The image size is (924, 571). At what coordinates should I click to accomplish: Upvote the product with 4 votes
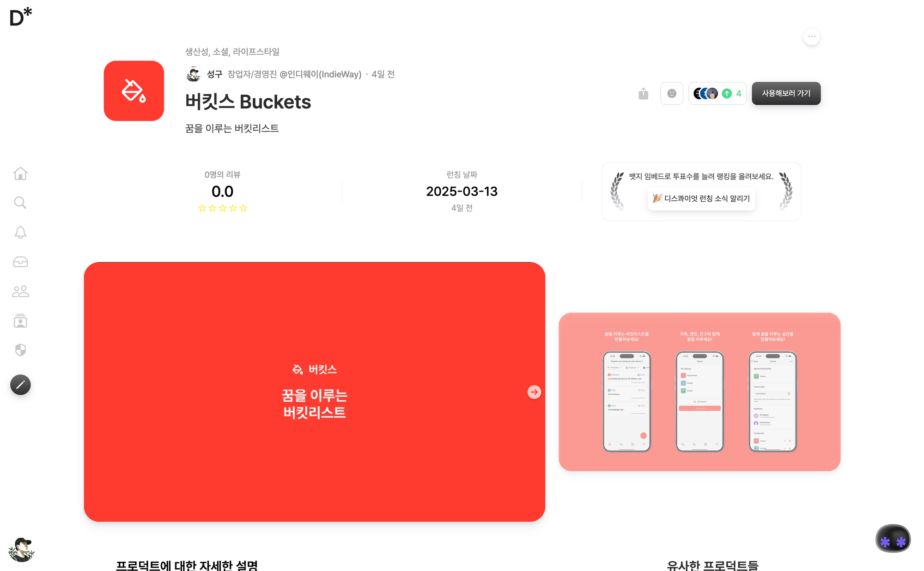717,94
